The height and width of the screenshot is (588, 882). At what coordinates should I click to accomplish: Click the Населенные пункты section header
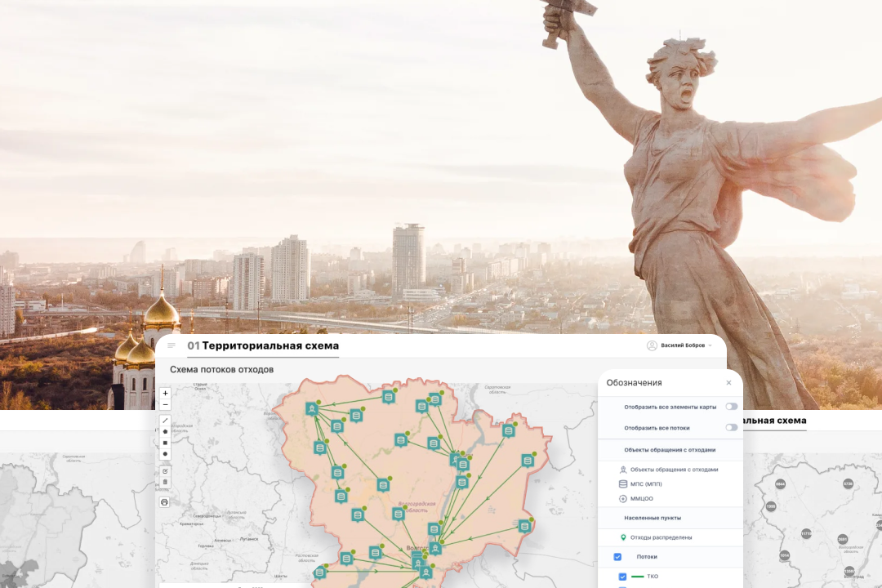[653, 518]
